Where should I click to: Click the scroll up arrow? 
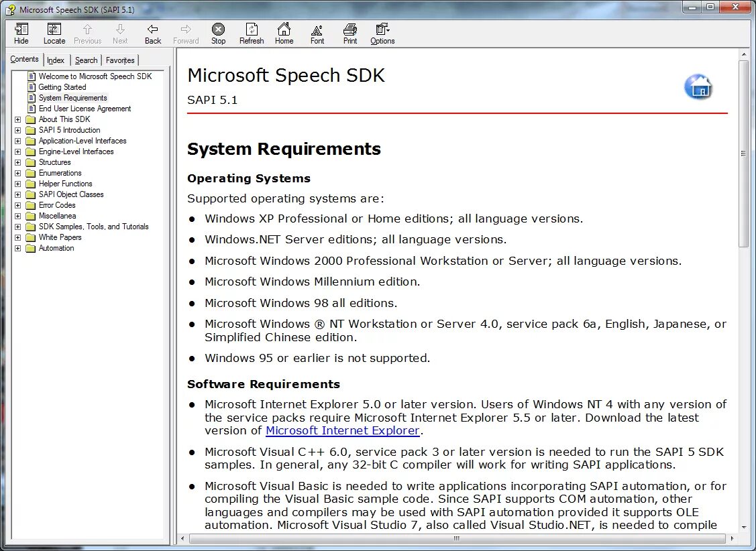click(743, 54)
